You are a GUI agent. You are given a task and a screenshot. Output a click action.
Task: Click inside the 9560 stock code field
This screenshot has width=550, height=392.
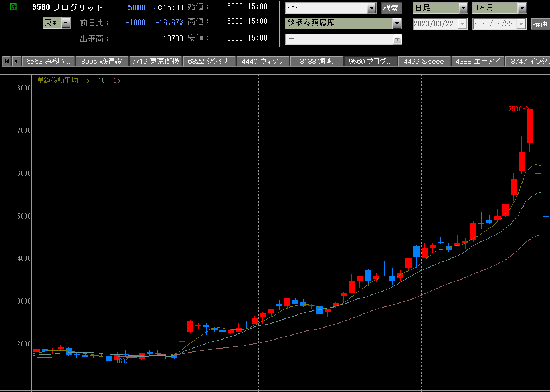(326, 8)
